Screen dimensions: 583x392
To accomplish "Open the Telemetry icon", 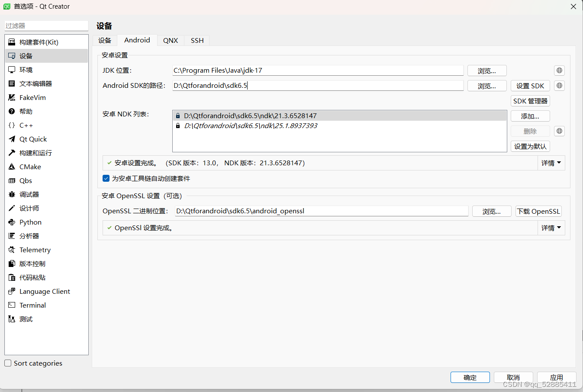I will tap(12, 250).
